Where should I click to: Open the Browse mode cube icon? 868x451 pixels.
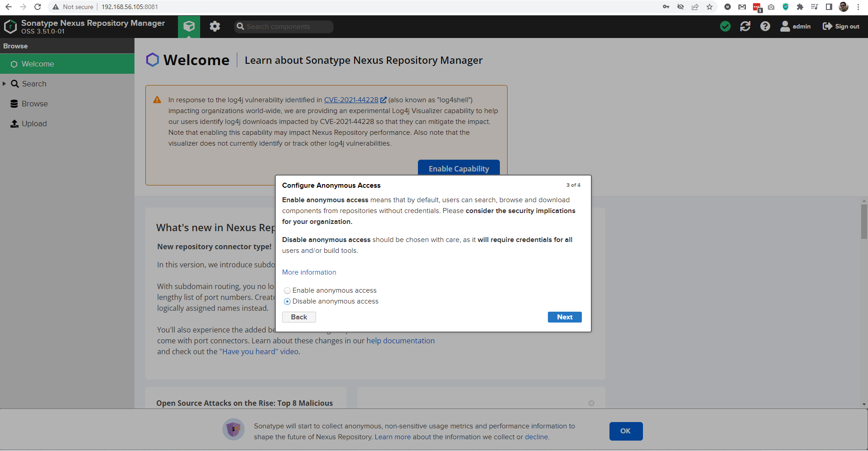coord(189,26)
